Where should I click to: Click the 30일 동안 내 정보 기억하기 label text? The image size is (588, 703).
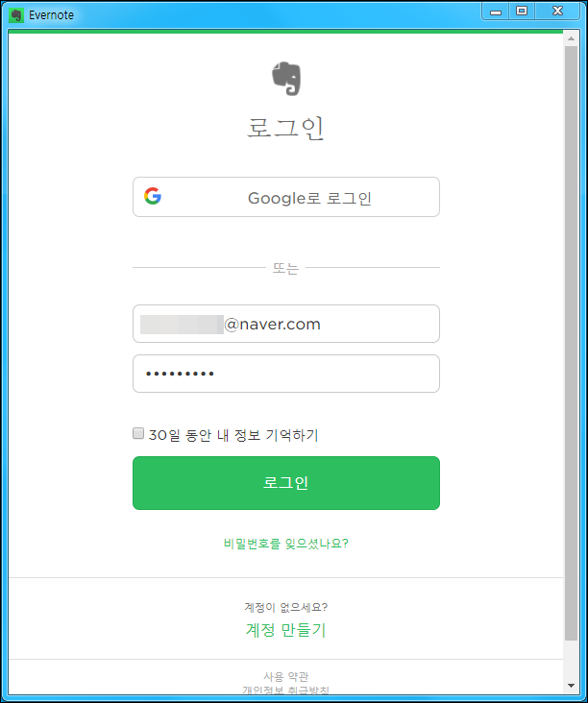(x=233, y=435)
